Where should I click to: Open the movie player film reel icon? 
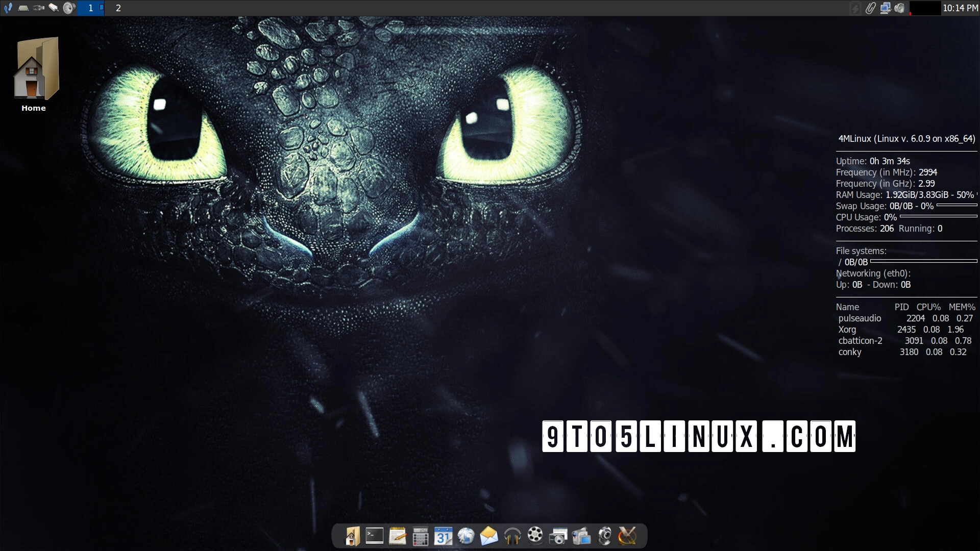click(x=535, y=536)
